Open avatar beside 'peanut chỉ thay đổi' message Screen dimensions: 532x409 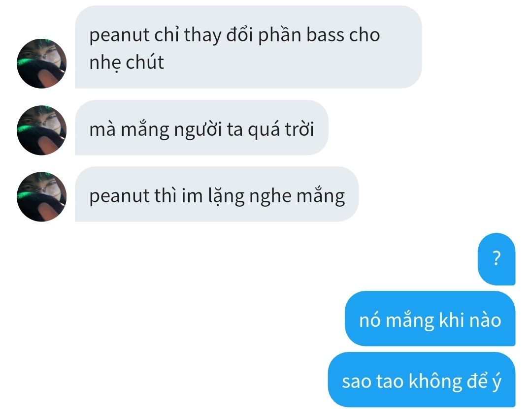coord(41,63)
